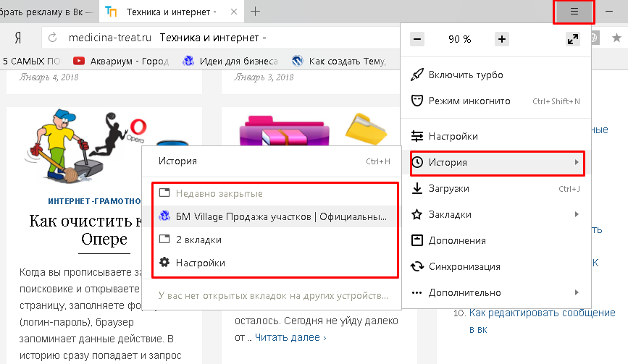This screenshot has width=628, height=364.
Task: Open 'Как создать Тему' WordPress bookmark
Action: [339, 62]
